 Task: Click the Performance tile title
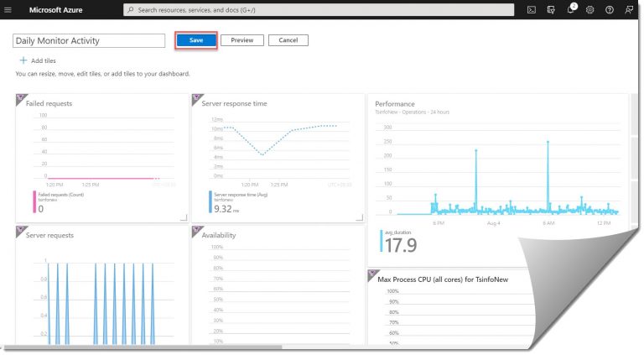click(395, 104)
